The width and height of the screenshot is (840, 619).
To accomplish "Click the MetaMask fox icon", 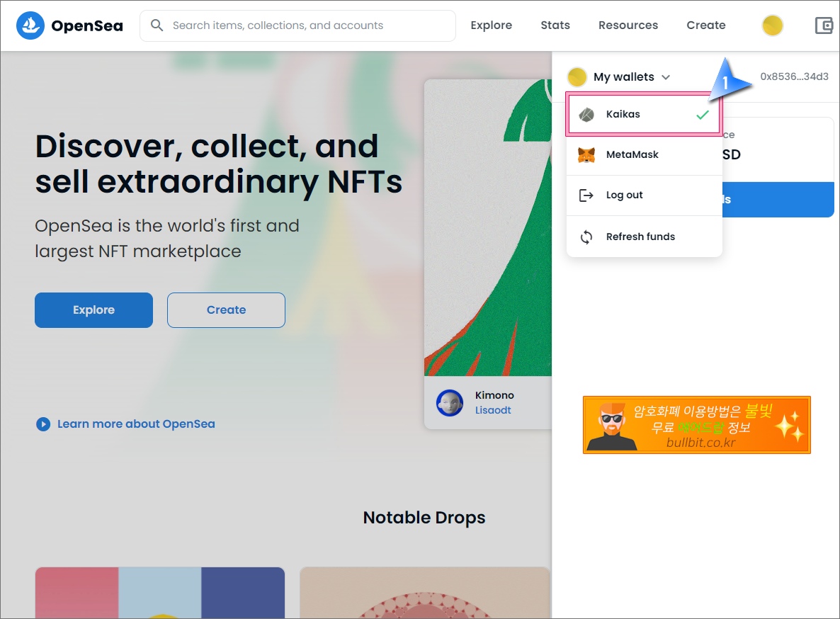I will coord(586,154).
